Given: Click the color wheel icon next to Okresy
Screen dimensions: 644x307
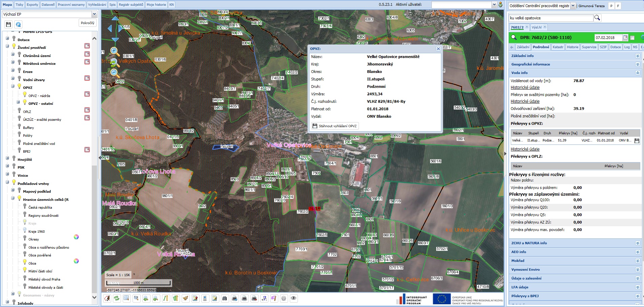Looking at the screenshot, I should pos(76,237).
